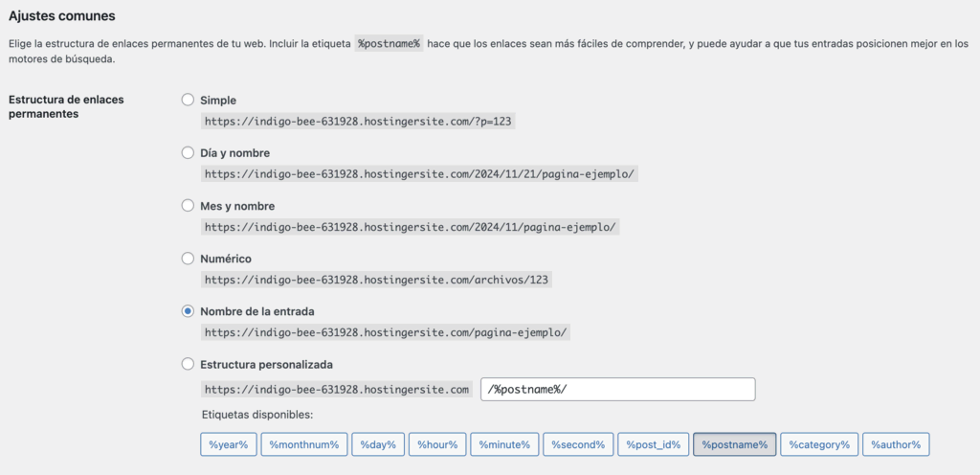The width and height of the screenshot is (980, 475).
Task: Click the Simple example URL code
Action: [x=360, y=122]
